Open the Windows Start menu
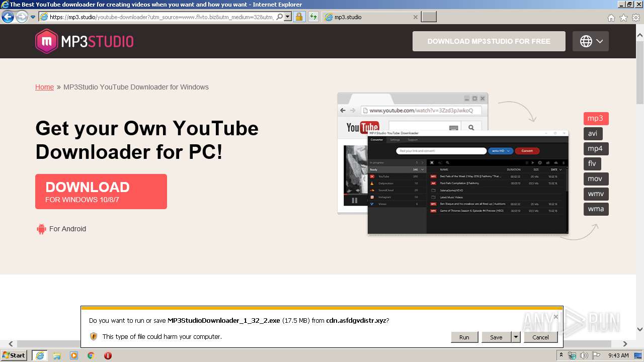 click(x=14, y=355)
